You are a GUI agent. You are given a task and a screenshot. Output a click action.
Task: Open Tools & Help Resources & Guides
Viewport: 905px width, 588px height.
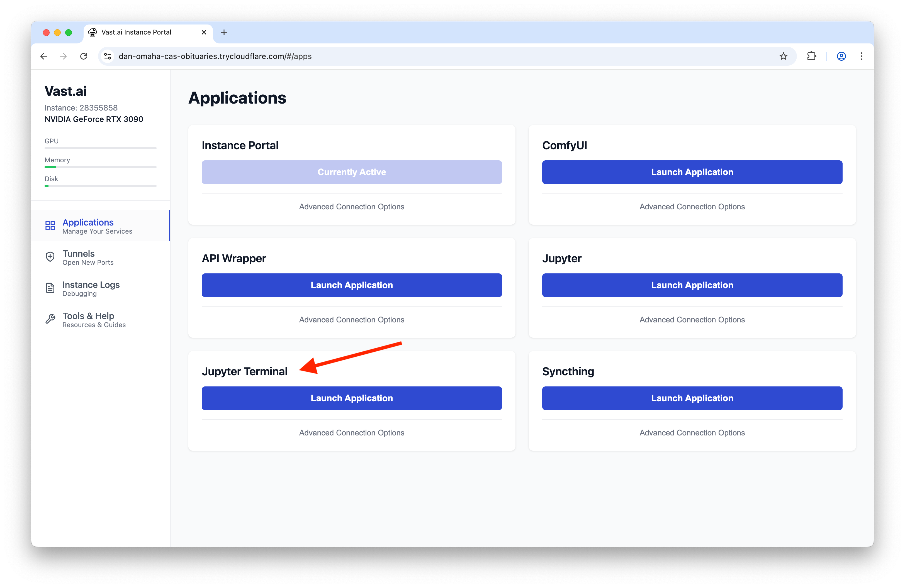coord(100,319)
